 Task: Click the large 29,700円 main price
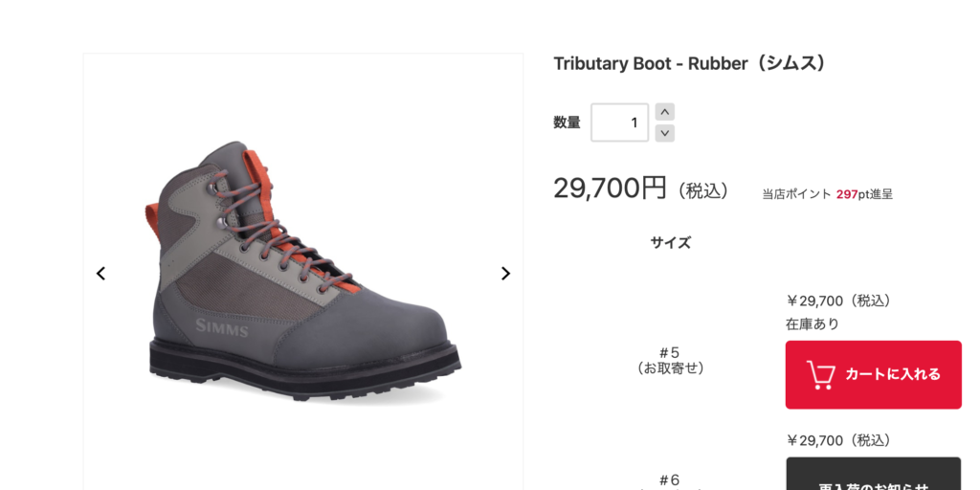tap(610, 188)
